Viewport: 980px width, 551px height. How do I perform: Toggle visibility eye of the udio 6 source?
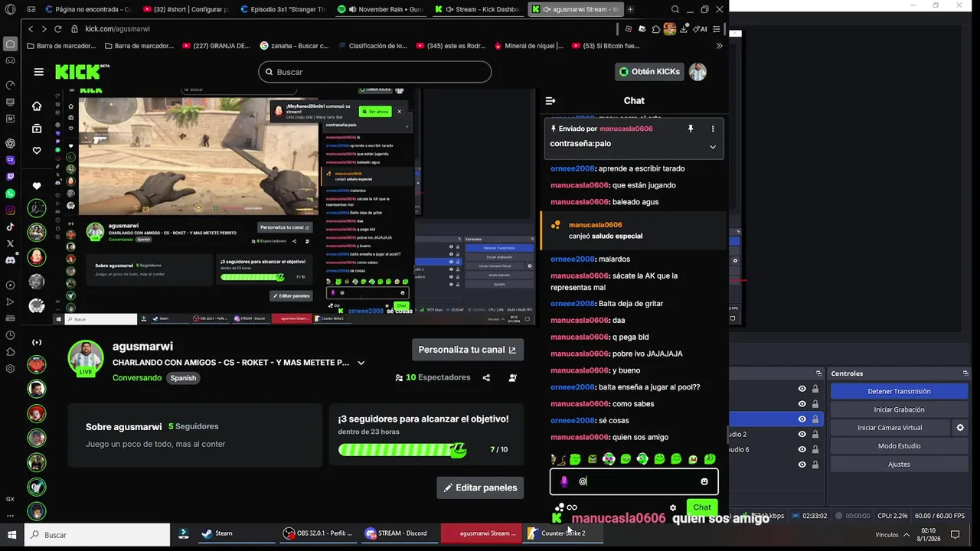pyautogui.click(x=802, y=449)
